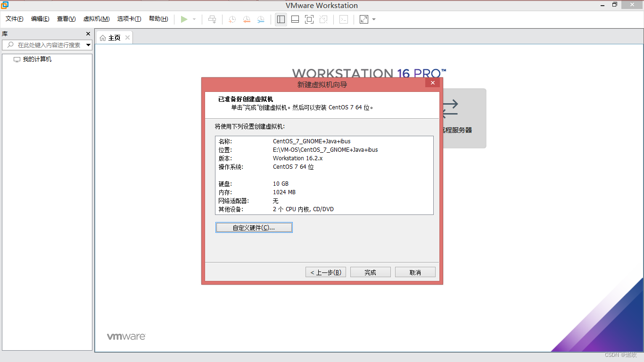644x362 pixels.
Task: Close the 库 library panel
Action: (x=88, y=33)
